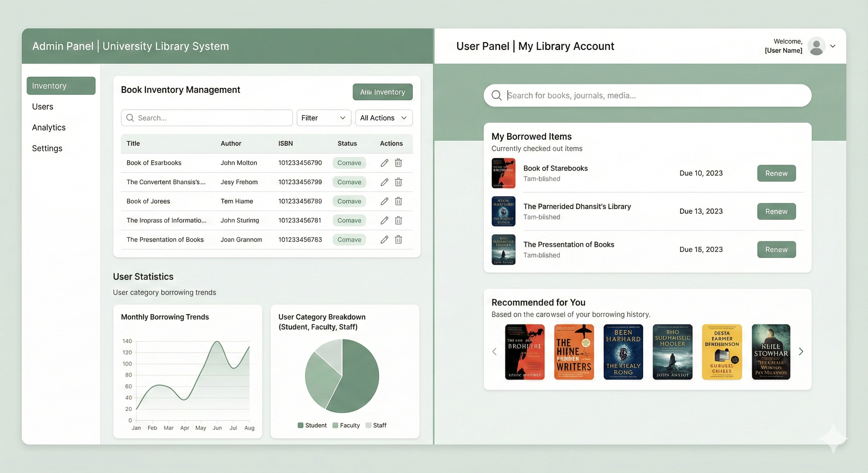Click trash icon for The Presentation of Books row
Viewport: 868px width, 473px height.
click(x=398, y=240)
